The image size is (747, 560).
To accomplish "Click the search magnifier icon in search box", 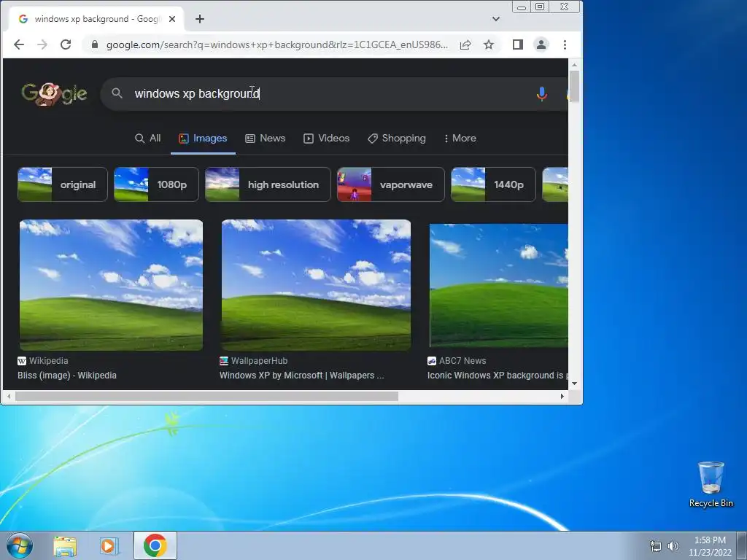I will [x=117, y=93].
